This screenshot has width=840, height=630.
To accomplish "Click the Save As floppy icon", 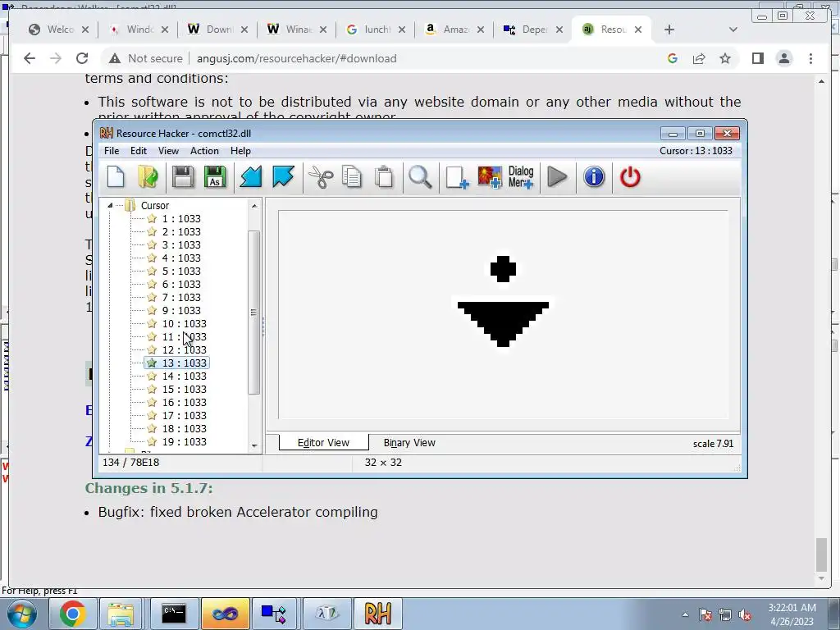I will point(215,177).
